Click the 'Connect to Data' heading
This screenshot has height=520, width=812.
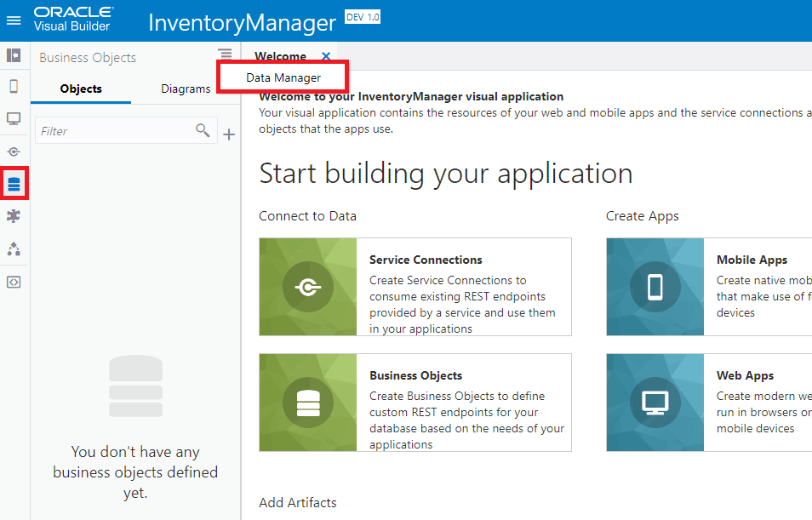[307, 216]
